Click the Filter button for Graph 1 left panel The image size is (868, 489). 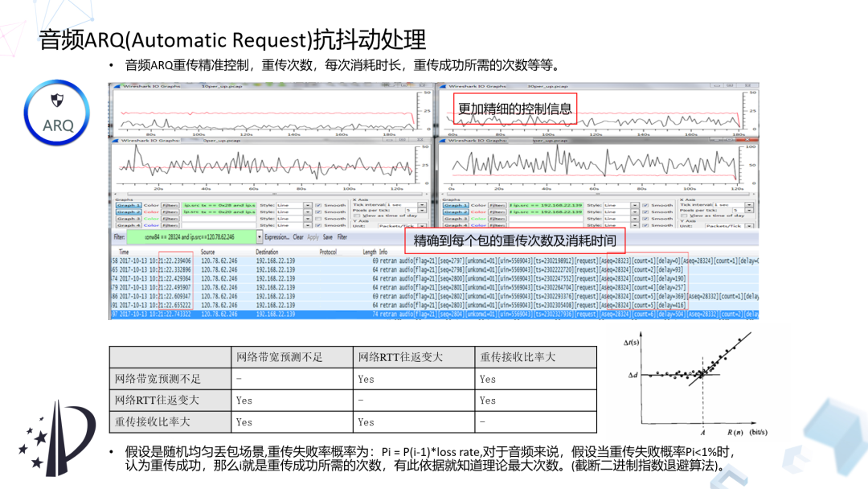(171, 205)
